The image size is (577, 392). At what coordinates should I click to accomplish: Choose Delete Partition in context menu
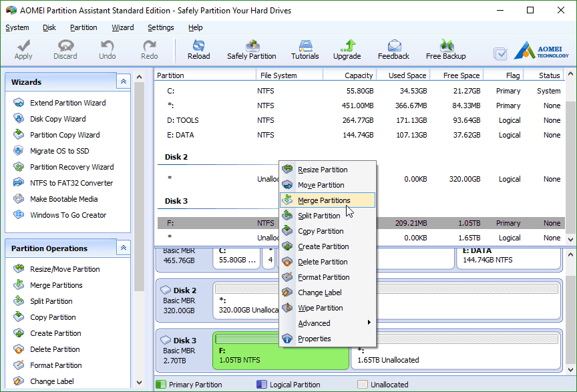pos(327,262)
